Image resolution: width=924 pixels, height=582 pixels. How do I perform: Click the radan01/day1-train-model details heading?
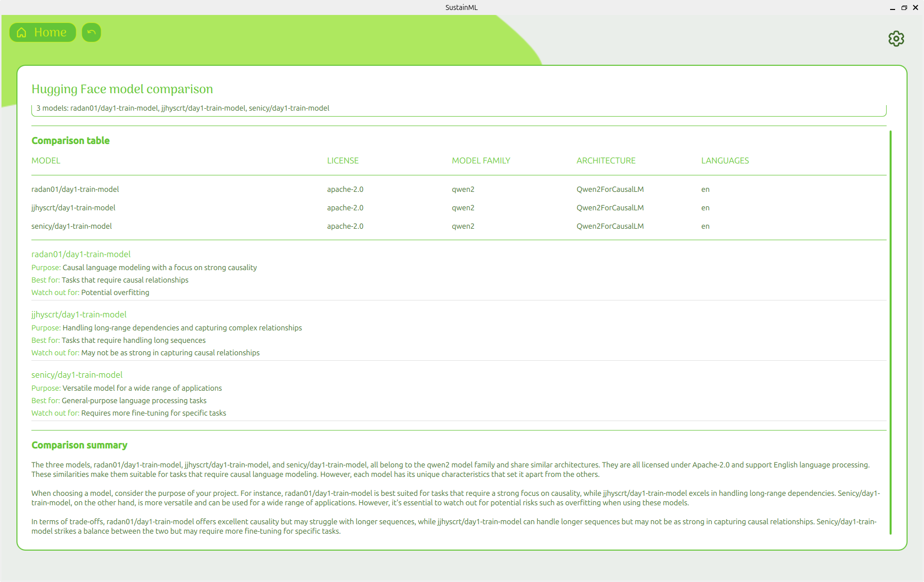point(81,254)
